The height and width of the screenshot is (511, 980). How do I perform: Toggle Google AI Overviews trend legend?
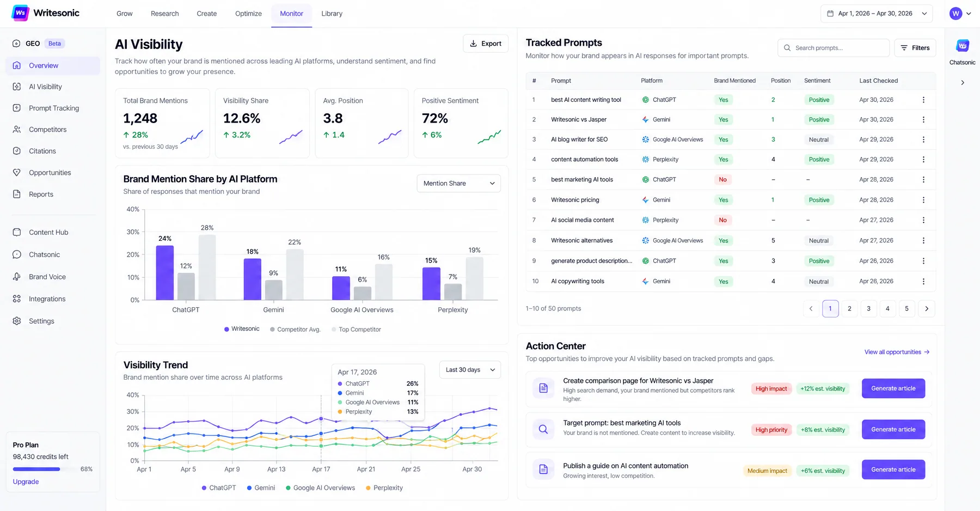320,488
